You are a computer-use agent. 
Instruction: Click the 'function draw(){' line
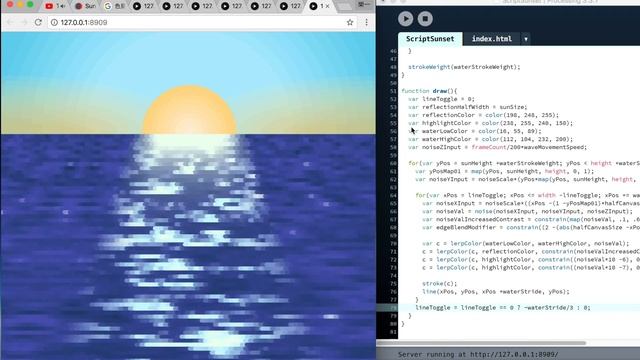point(429,91)
